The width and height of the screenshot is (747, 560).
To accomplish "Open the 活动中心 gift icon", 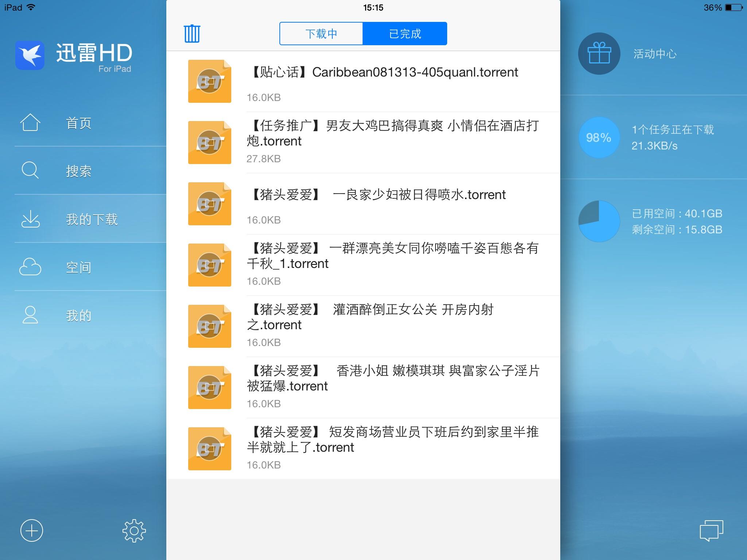I will (599, 54).
